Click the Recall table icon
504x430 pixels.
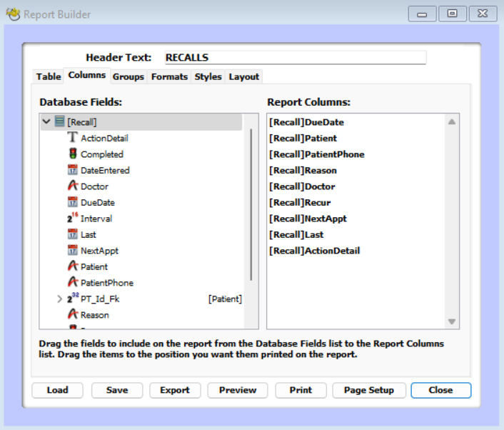(x=59, y=121)
